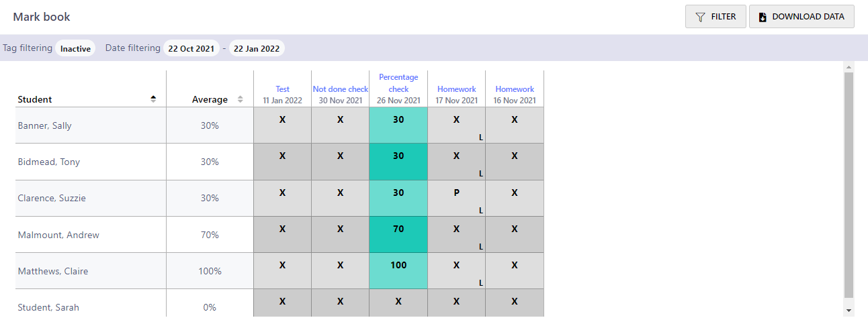This screenshot has width=868, height=324.
Task: Select Suzzie Clarence's P homework mark cell
Action: (457, 198)
